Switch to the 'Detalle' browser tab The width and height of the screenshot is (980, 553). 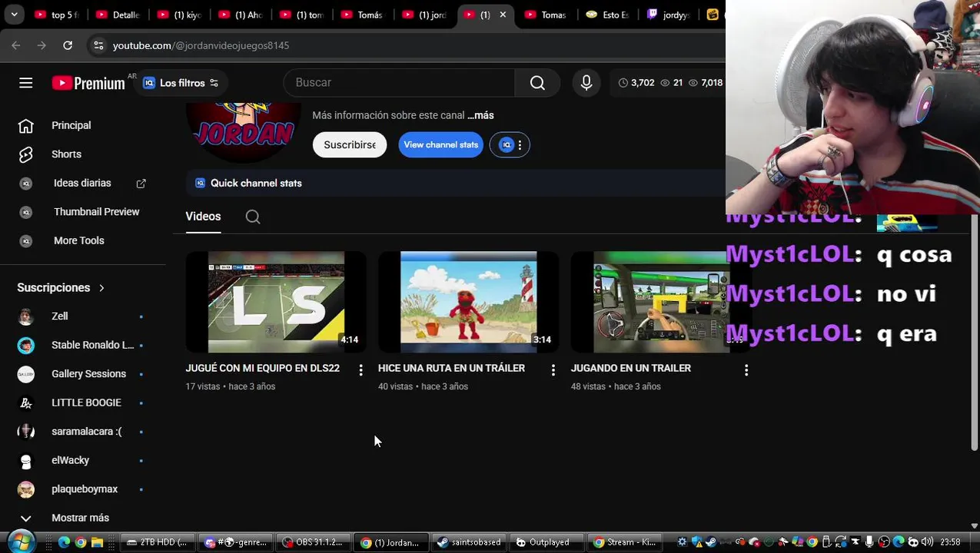(x=118, y=15)
